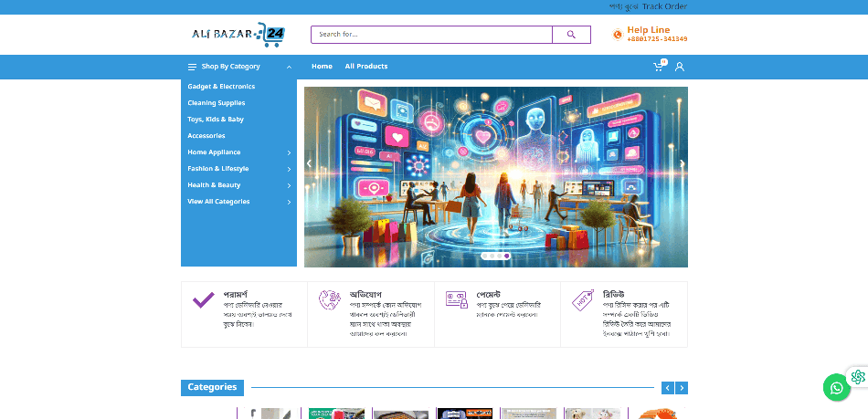Open Health & Beauty category
The image size is (868, 419).
[214, 185]
